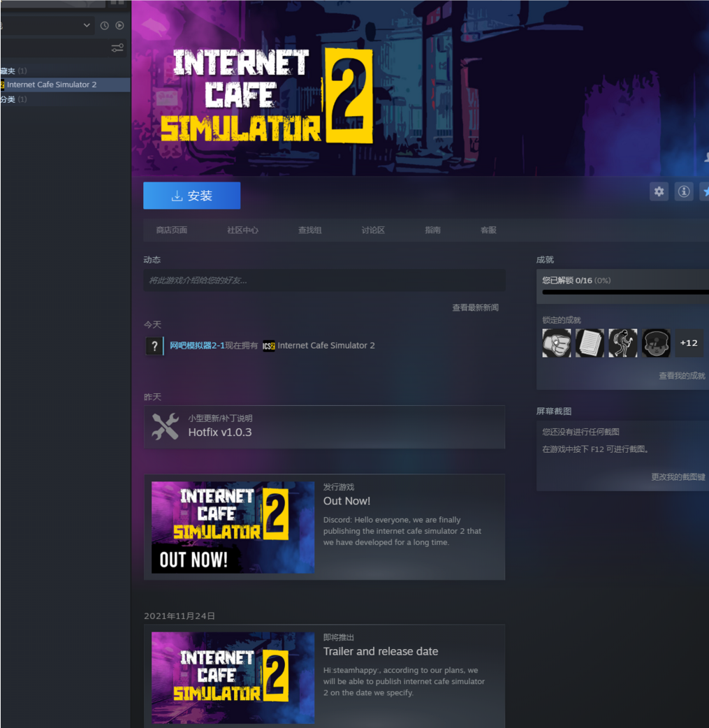709x728 pixels.
Task: Open the 商店页面 tab
Action: pyautogui.click(x=172, y=231)
